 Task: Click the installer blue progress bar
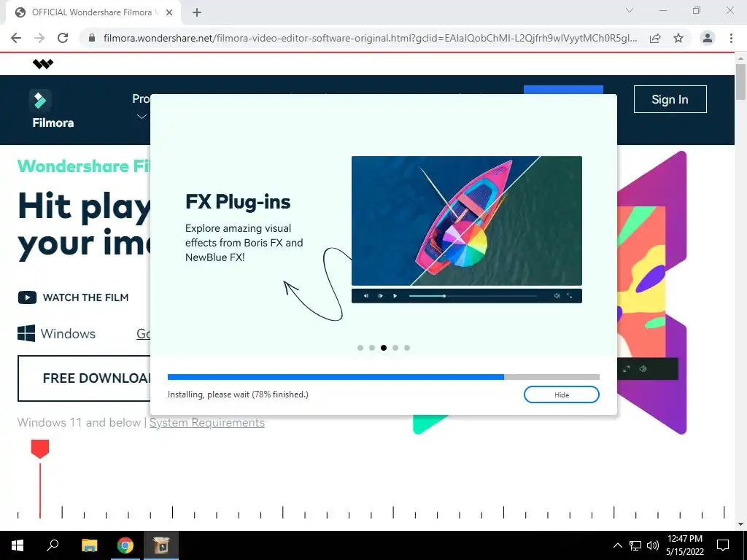click(384, 377)
